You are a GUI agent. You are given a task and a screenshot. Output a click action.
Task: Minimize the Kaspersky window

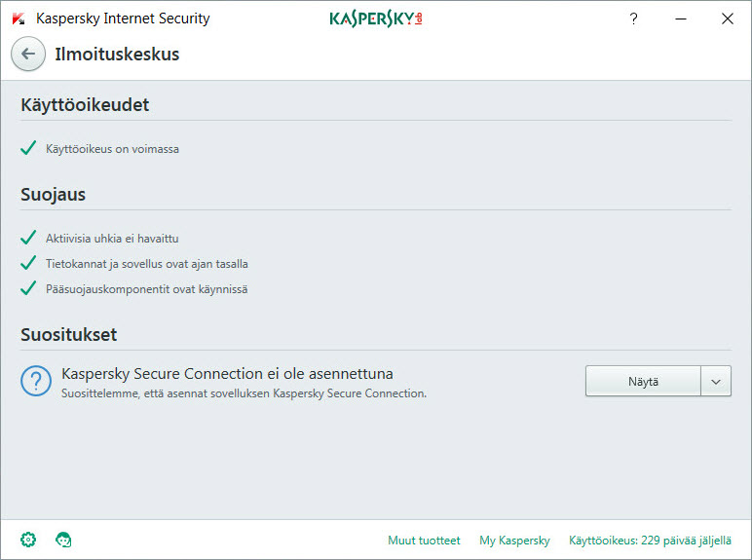click(x=680, y=19)
